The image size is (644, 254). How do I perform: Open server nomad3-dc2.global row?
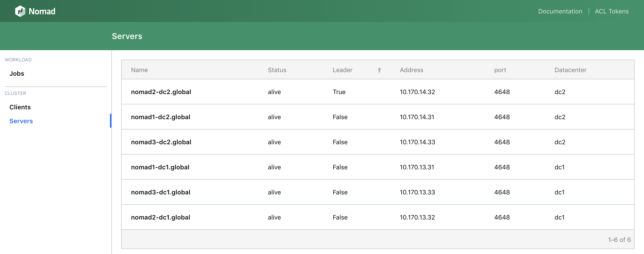pos(161,142)
